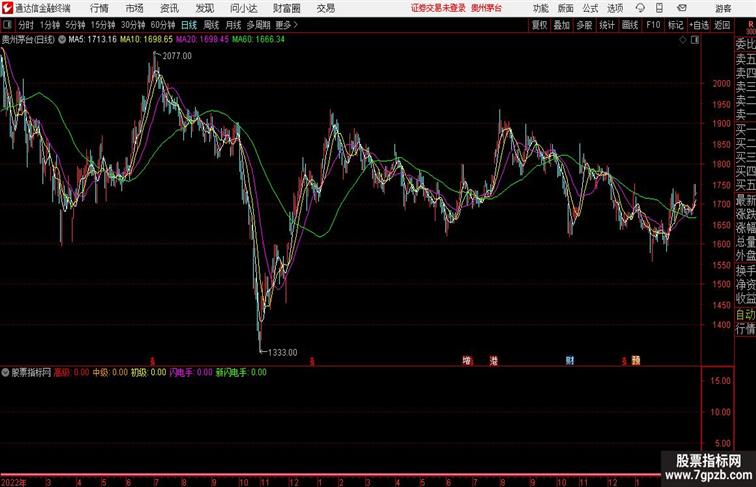Click the MA20: 1698.45 value
Screen dimensions: 756x487
tap(202, 40)
